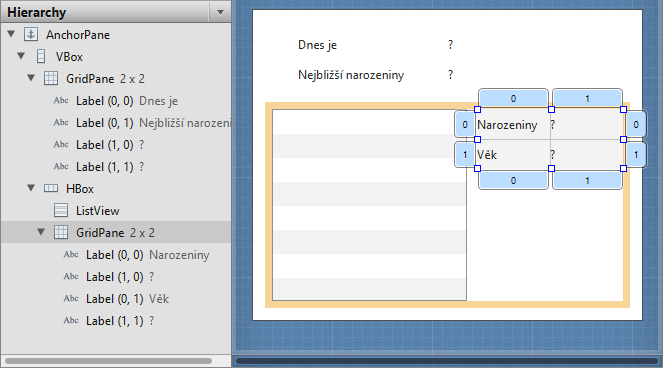Image resolution: width=663 pixels, height=368 pixels.
Task: Collapse the HBox tree node
Action: coord(31,188)
